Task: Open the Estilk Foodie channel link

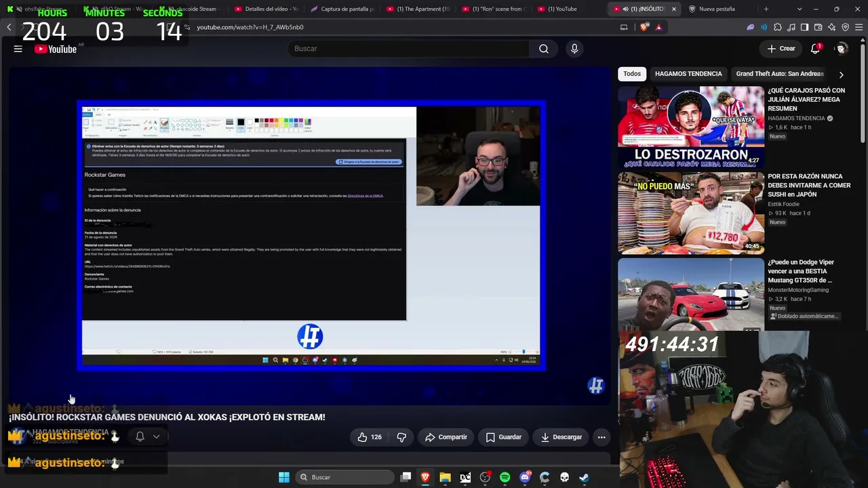Action: [x=783, y=204]
